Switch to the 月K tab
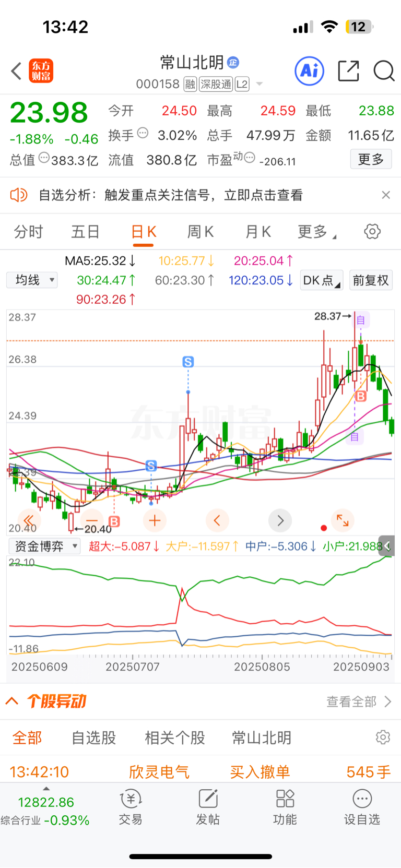Image resolution: width=401 pixels, height=868 pixels. pos(258,231)
